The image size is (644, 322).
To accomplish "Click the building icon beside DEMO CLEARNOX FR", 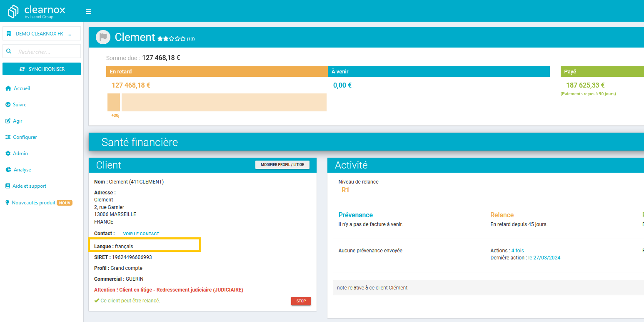I will click(9, 34).
